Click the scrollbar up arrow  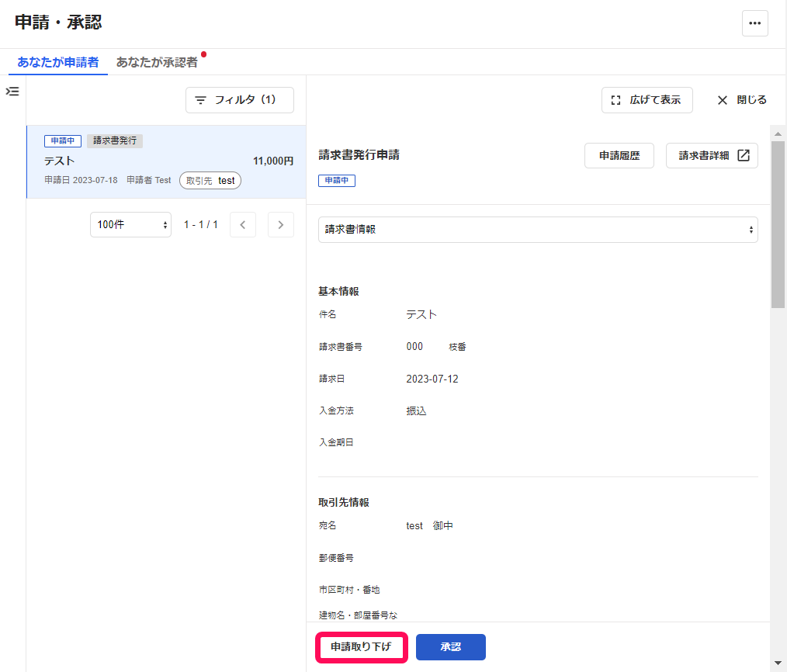778,133
